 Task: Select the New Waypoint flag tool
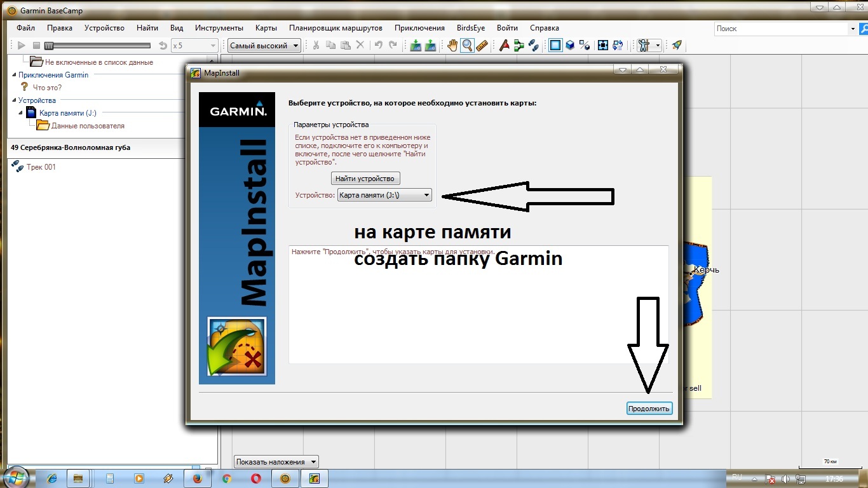pyautogui.click(x=505, y=46)
